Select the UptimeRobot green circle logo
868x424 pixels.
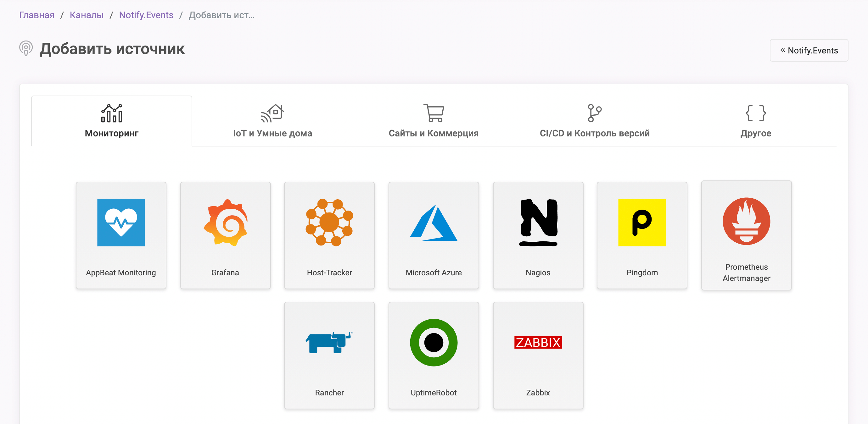(x=434, y=343)
